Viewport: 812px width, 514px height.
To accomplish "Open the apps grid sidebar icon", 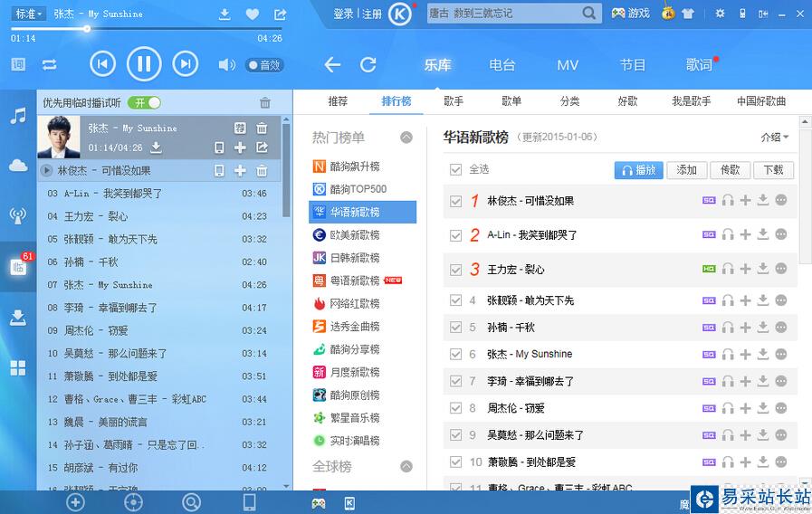I will pos(18,368).
